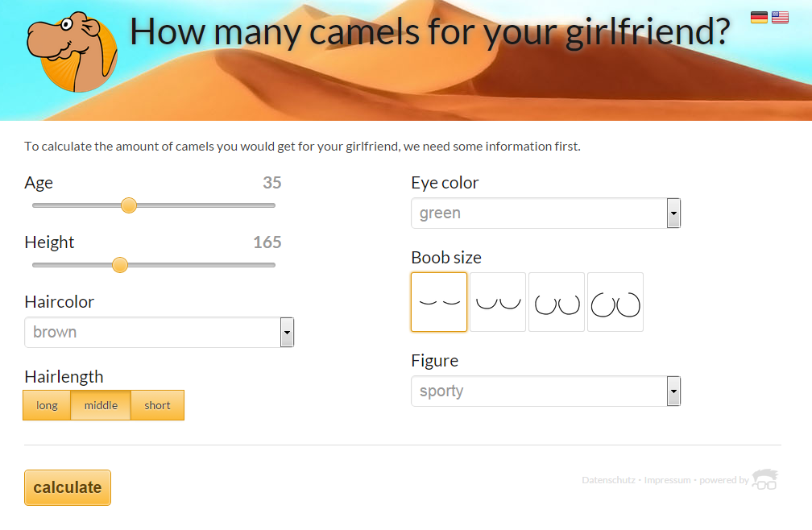
Task: Click the calculate button
Action: [x=68, y=487]
